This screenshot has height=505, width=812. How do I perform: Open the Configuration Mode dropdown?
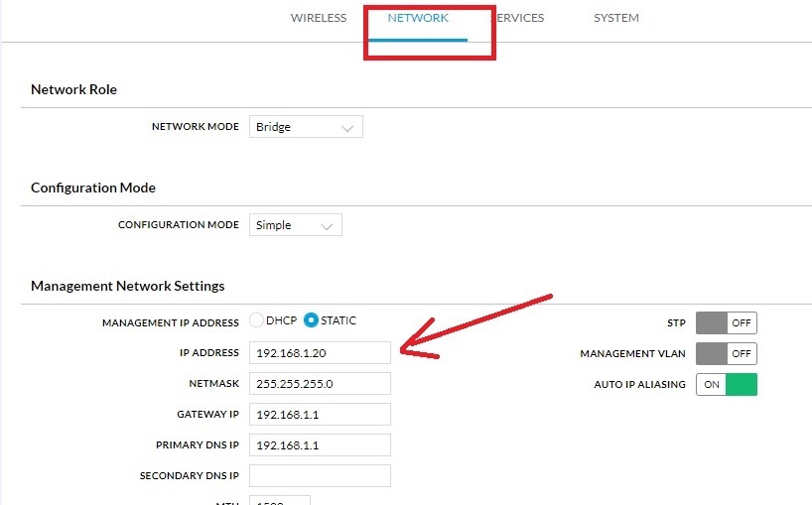coord(295,225)
